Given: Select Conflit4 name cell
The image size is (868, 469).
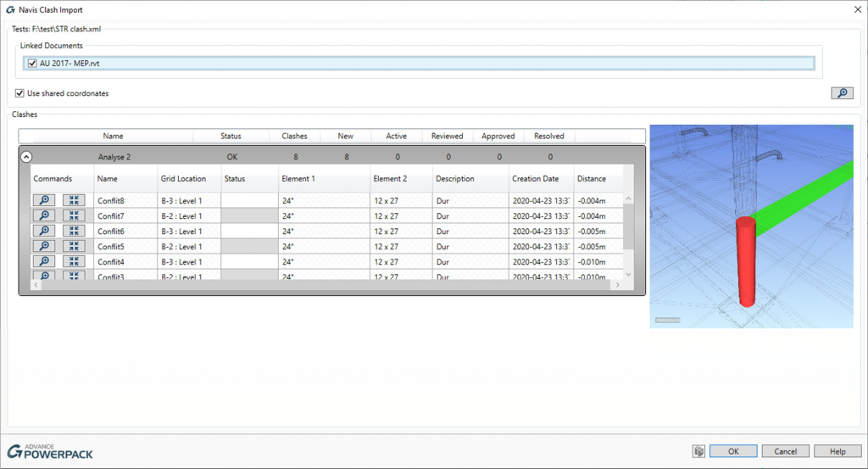Looking at the screenshot, I should pos(125,261).
